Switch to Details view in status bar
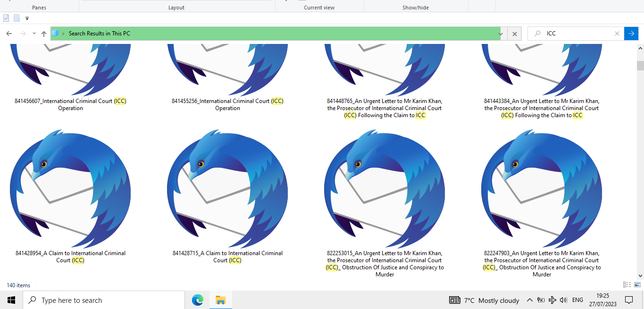 (x=627, y=285)
